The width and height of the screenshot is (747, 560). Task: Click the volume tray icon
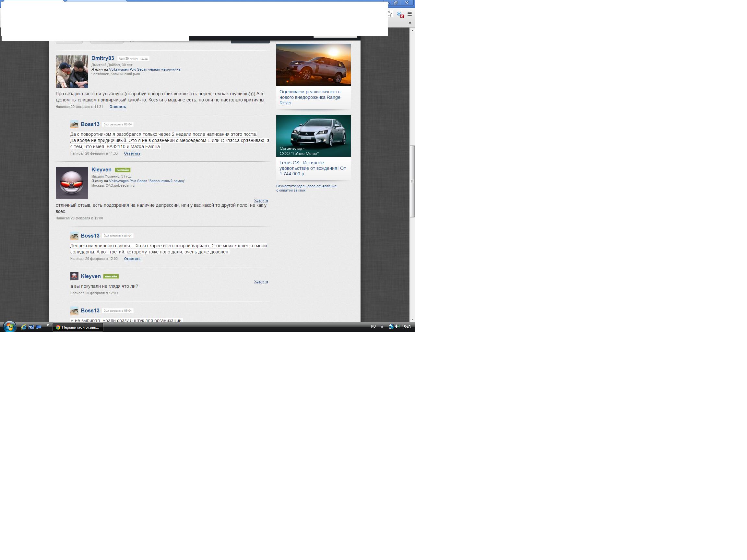point(397,326)
